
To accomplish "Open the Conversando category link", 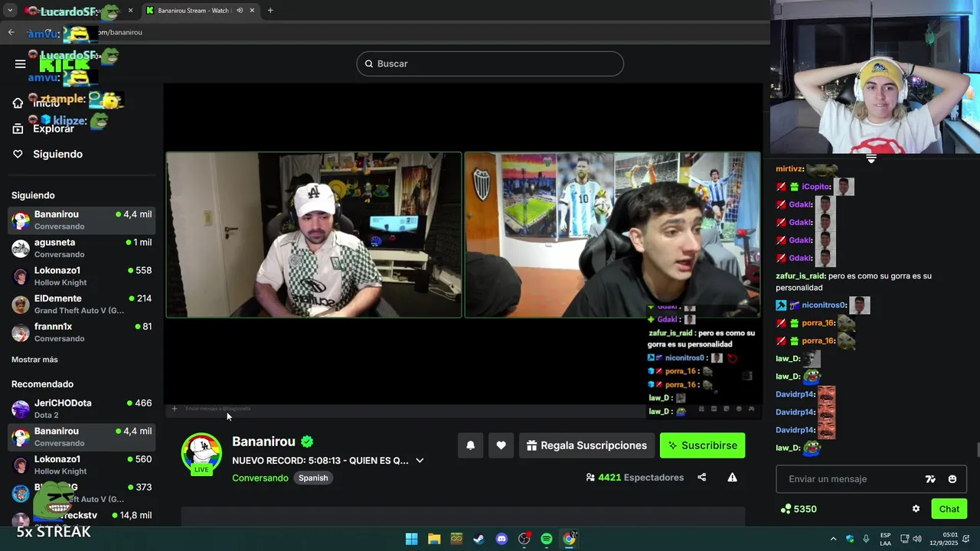I will pyautogui.click(x=260, y=478).
